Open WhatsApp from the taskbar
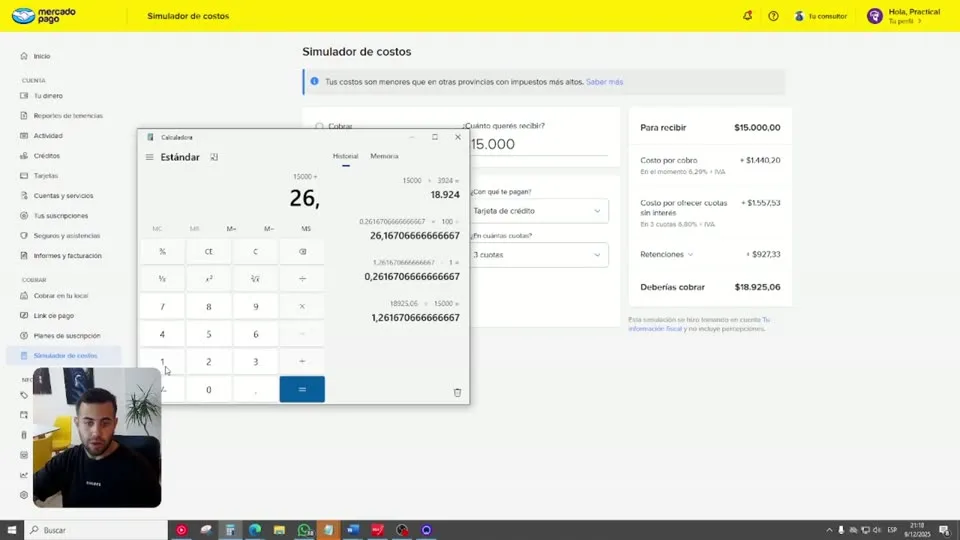The image size is (960, 540). pos(304,530)
